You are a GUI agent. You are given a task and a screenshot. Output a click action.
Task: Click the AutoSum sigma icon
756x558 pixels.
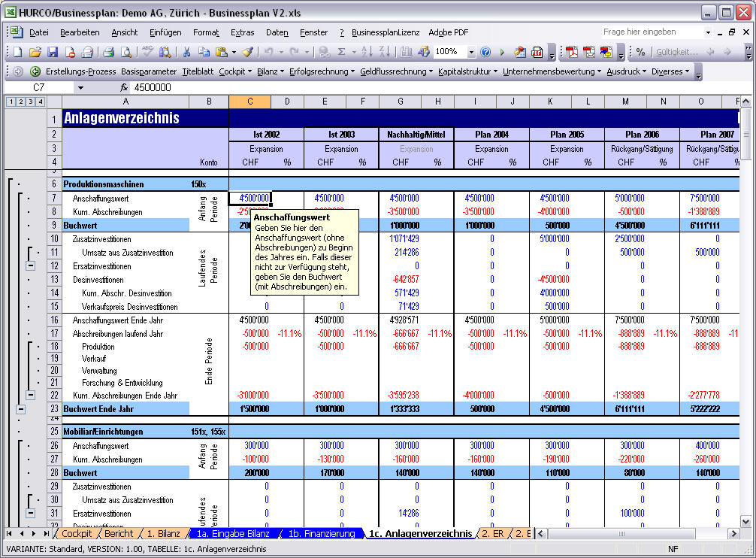[x=341, y=52]
